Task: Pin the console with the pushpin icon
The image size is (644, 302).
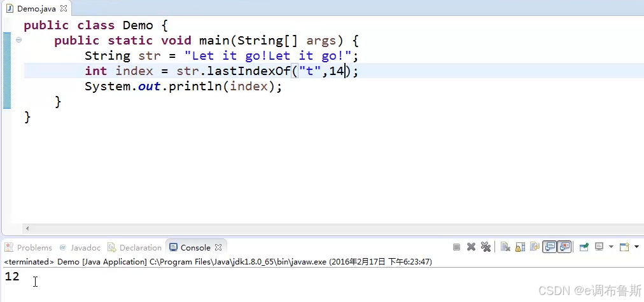Action: [x=584, y=247]
